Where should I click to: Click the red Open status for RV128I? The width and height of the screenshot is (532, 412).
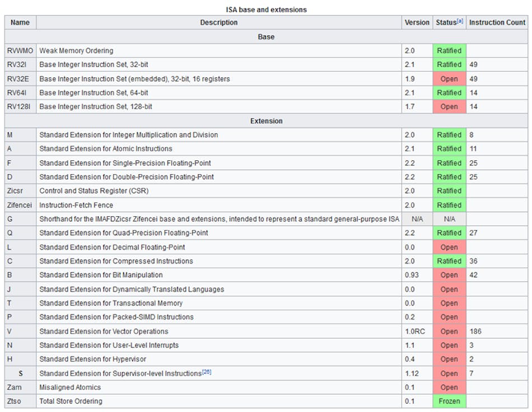click(449, 107)
